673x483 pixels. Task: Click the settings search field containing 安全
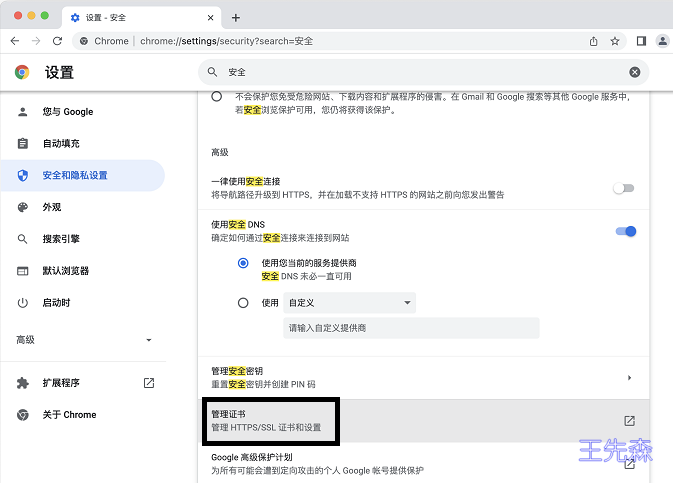(x=424, y=72)
